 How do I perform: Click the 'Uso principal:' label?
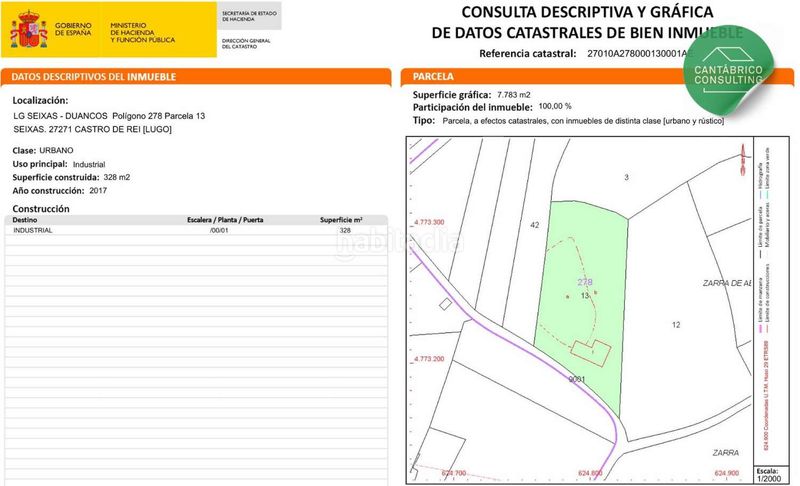40,164
